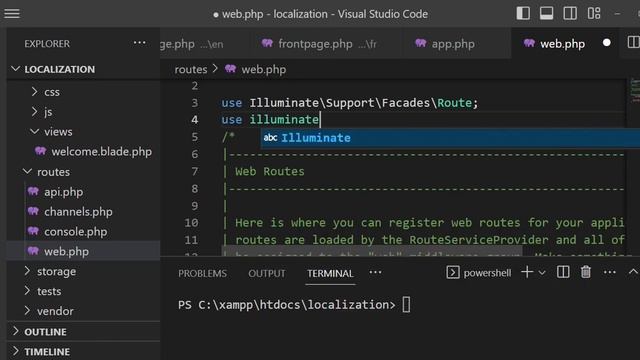This screenshot has height=360, width=640.
Task: Create new terminal with plus icon
Action: point(527,272)
